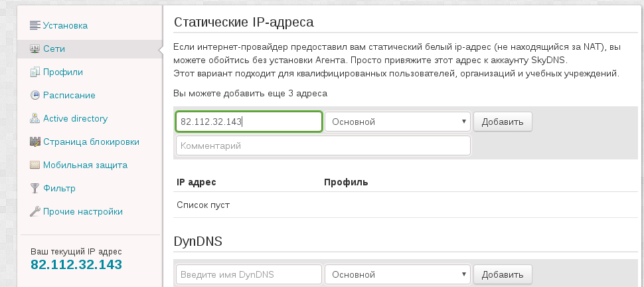Click the Введите имя DynDNS field

pyautogui.click(x=249, y=274)
